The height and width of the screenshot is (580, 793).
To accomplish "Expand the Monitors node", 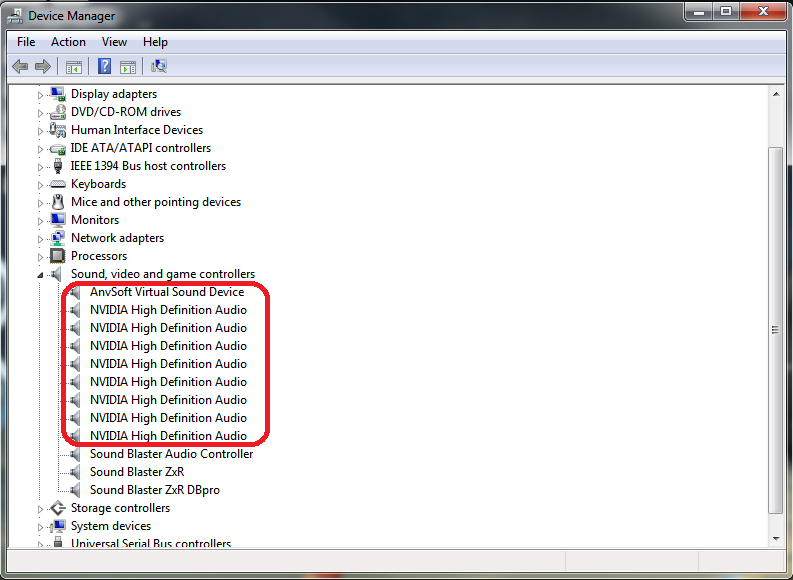I will coord(40,221).
